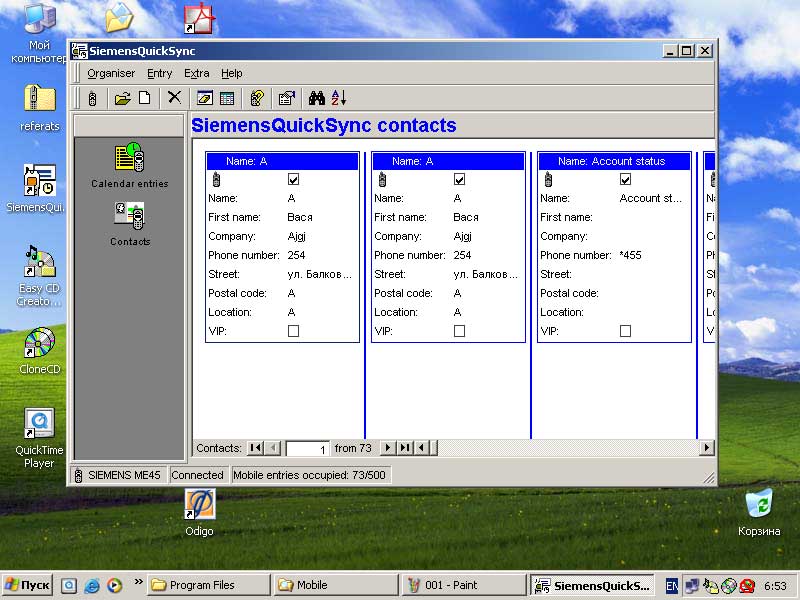Enable VIP checkbox in first contact card
800x600 pixels.
[x=293, y=331]
